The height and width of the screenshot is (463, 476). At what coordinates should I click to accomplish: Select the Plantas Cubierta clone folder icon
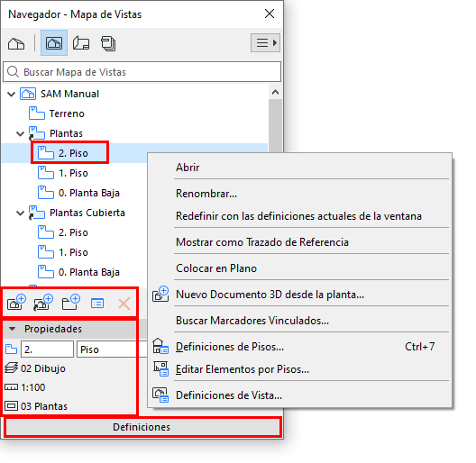tap(36, 213)
